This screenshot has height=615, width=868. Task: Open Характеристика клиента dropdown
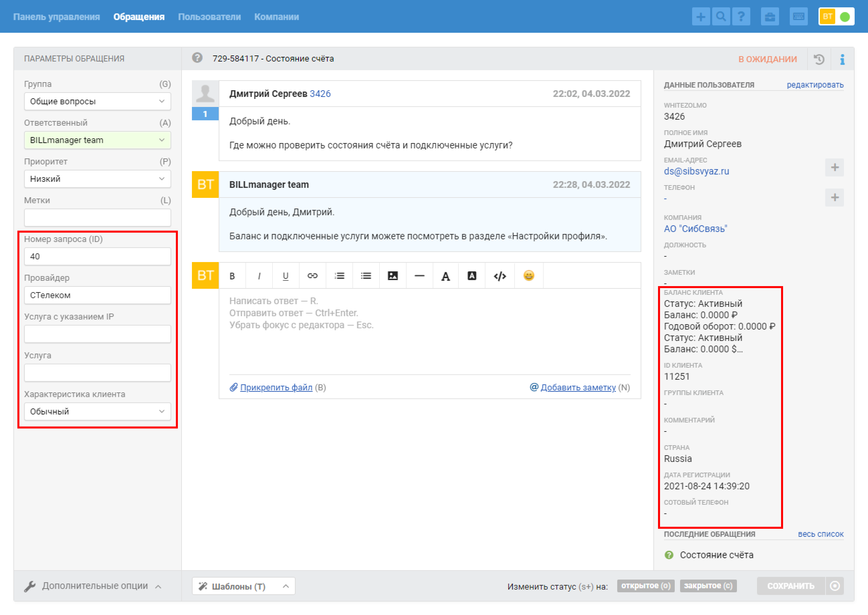tap(97, 411)
